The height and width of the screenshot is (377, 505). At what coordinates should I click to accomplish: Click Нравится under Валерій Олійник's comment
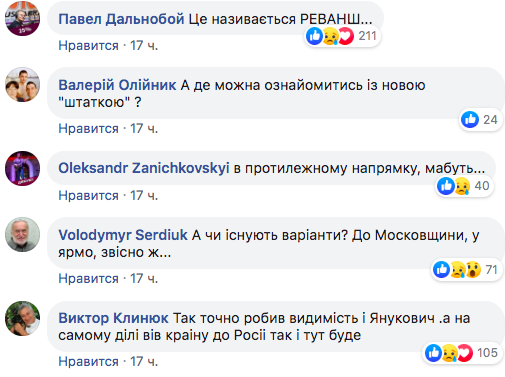(x=88, y=128)
